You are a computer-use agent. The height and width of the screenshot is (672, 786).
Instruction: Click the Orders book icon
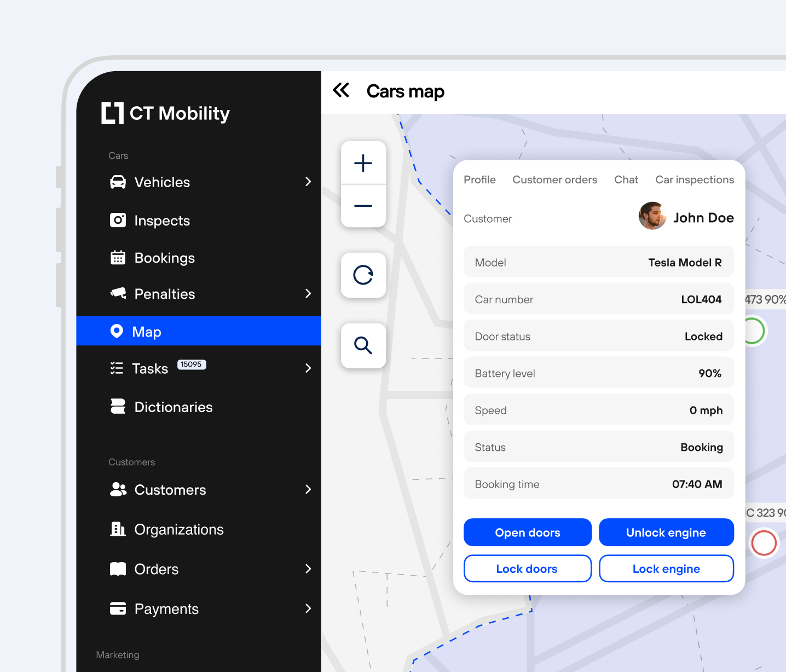click(118, 569)
